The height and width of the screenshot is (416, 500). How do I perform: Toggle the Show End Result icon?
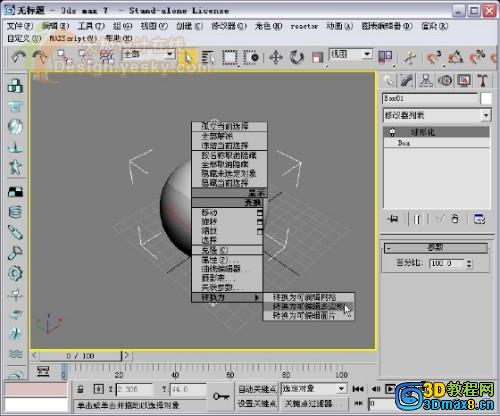[x=417, y=219]
